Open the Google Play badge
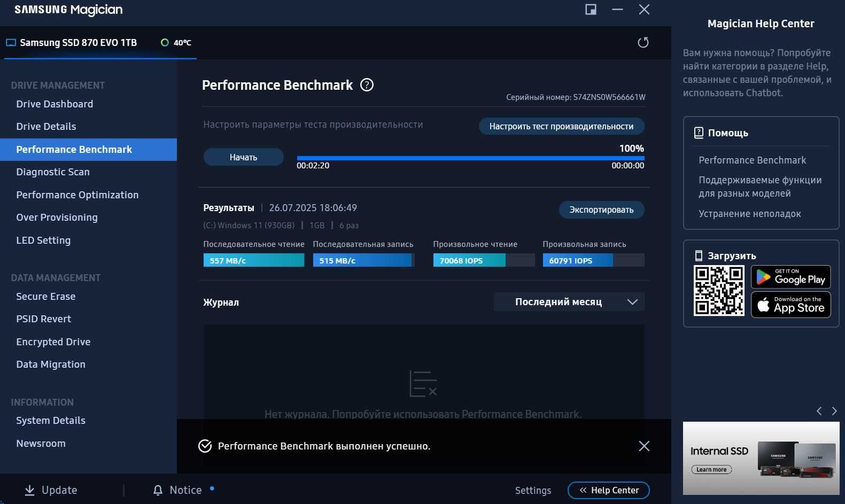This screenshot has width=845, height=504. 791,277
